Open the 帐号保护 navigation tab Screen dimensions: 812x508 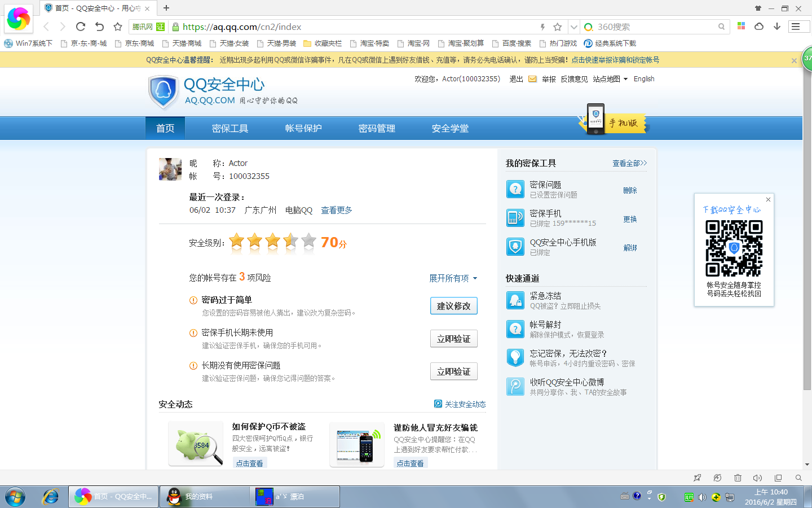[x=303, y=128]
